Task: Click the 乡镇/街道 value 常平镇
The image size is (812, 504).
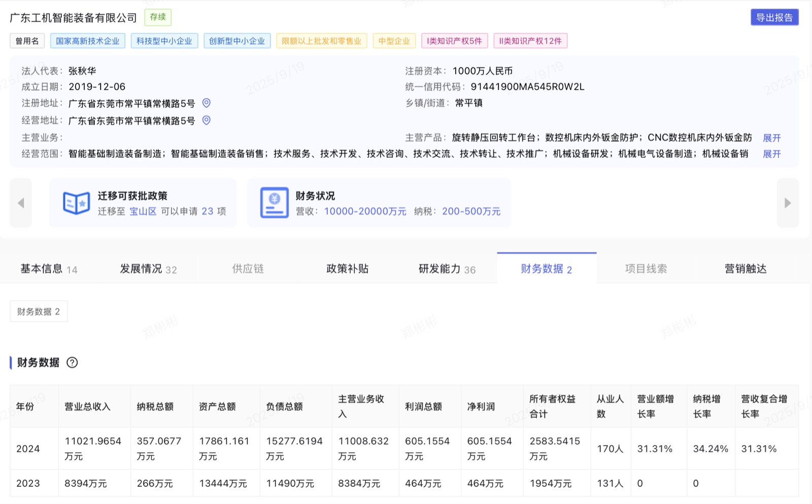Action: click(469, 103)
